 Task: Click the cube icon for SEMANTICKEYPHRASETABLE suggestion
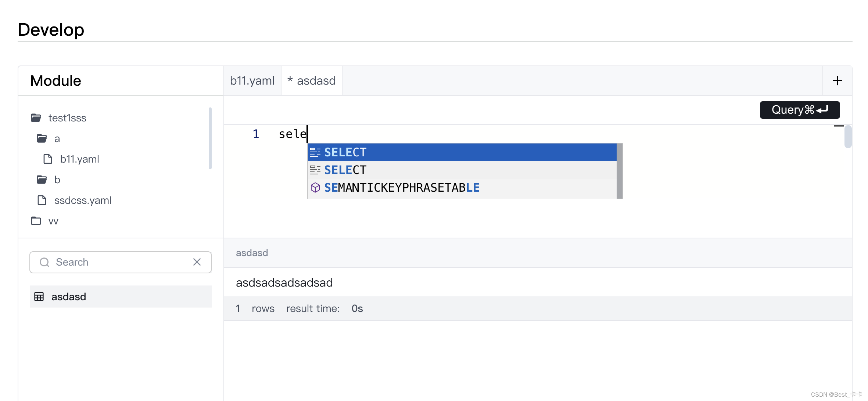315,188
